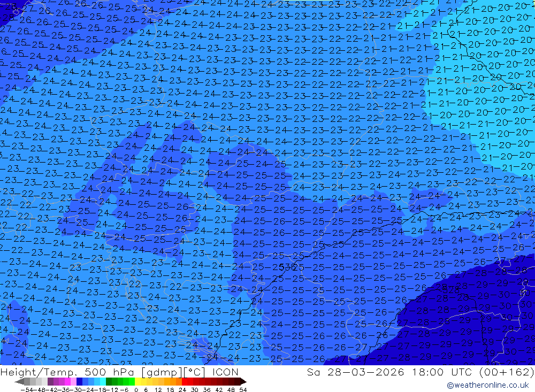The width and height of the screenshot is (535, 392).
Task: Pick the dark purple swatch at -42 on legend
Action: point(50,382)
